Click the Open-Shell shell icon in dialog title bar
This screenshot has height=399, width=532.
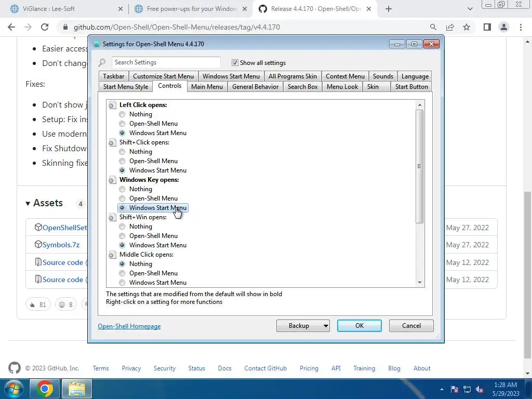pos(96,44)
